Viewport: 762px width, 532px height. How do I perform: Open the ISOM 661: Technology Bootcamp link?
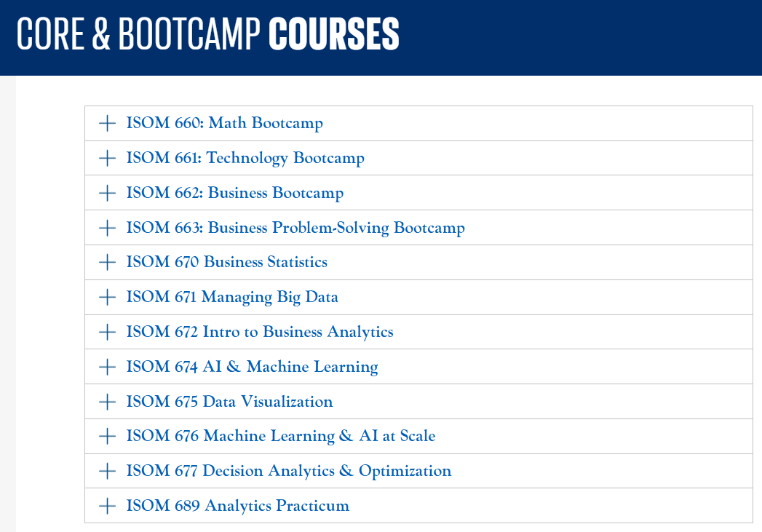pos(245,158)
